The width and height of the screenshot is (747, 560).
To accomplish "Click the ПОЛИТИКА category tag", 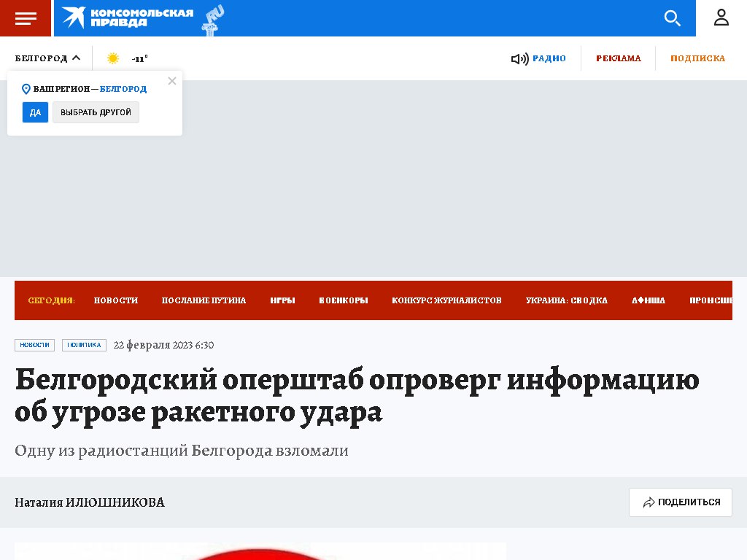I will coord(84,345).
